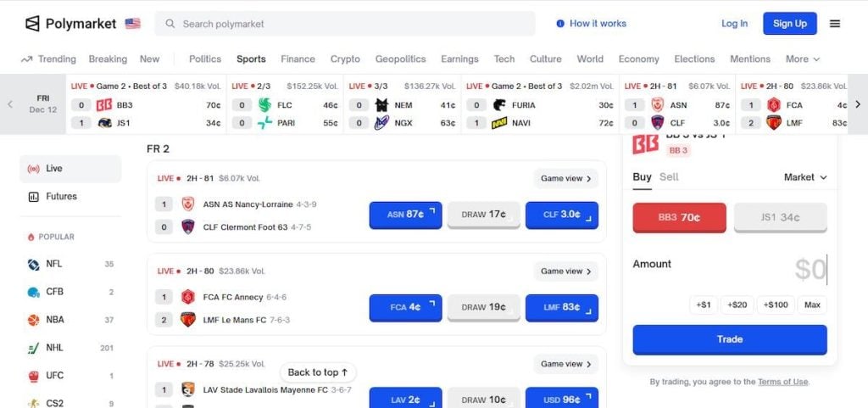Go to the Trending category
The width and height of the screenshot is (868, 408).
pos(48,59)
